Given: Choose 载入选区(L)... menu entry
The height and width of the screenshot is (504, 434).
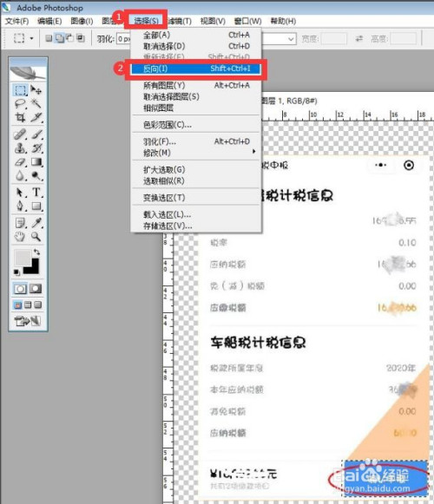Looking at the screenshot, I should point(196,214).
